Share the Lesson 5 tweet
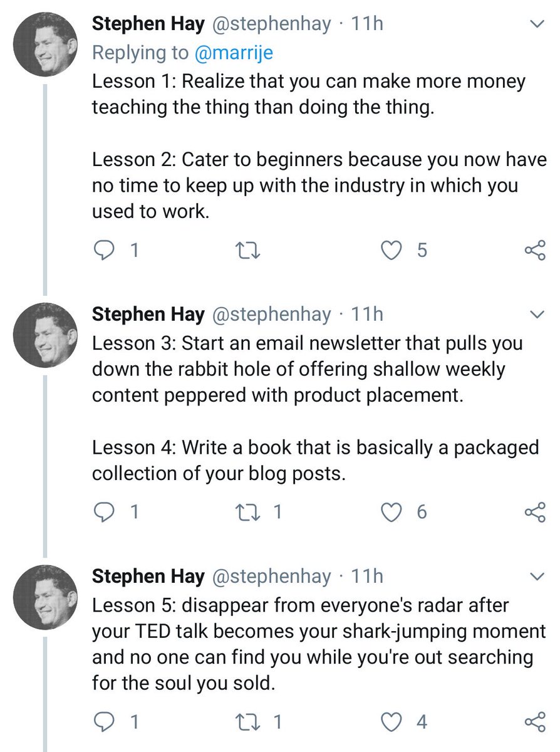This screenshot has width=560, height=752. click(534, 721)
